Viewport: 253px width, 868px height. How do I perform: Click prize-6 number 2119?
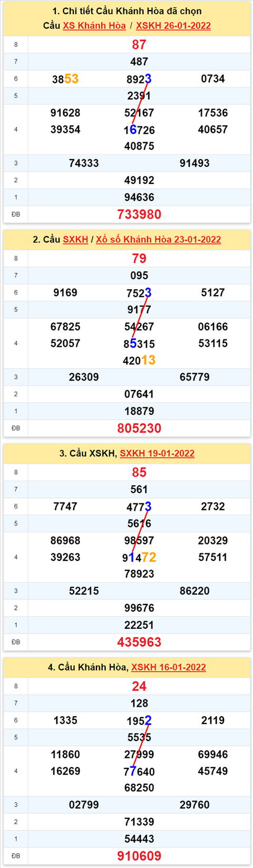point(213,721)
